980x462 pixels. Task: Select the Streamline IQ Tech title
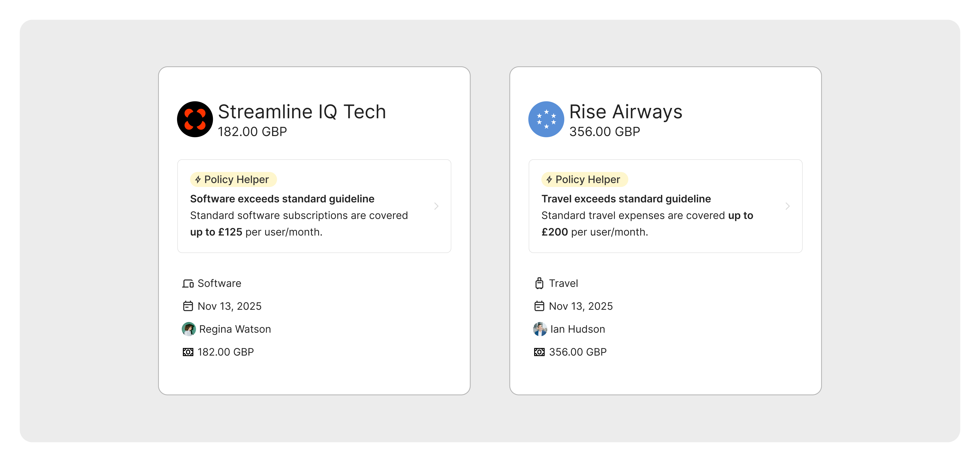pyautogui.click(x=302, y=112)
